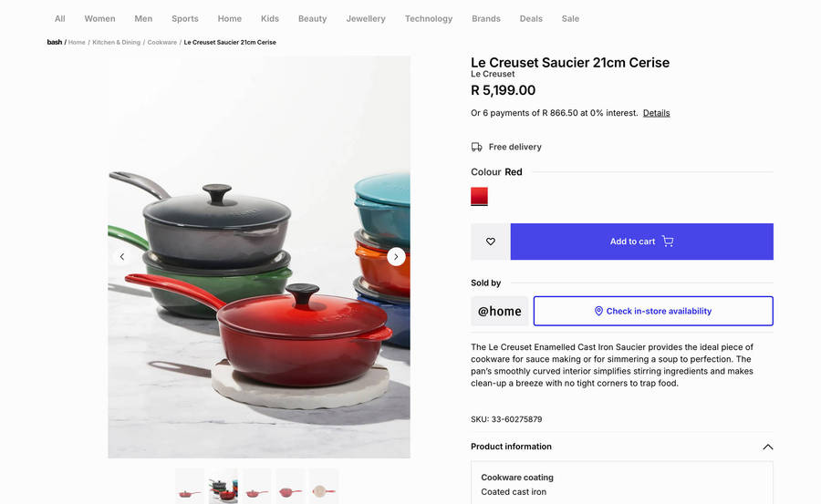This screenshot has width=821, height=504.
Task: Select the red colour swatch
Action: (x=479, y=196)
